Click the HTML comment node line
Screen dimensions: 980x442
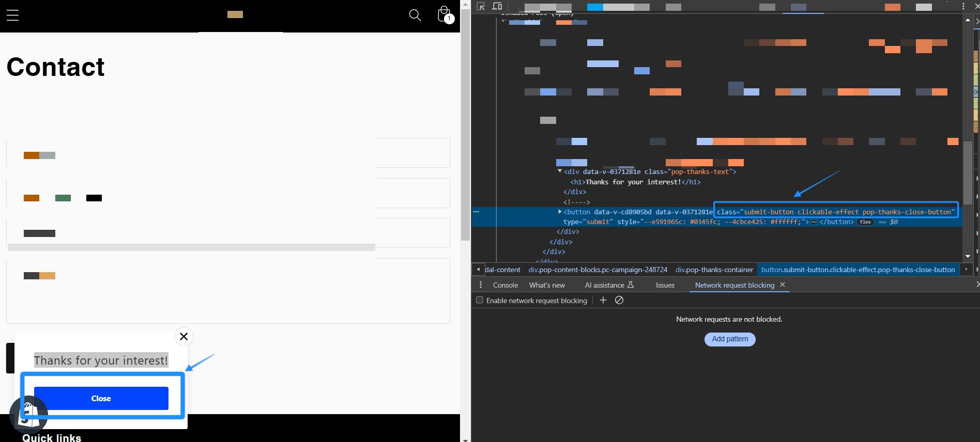(577, 202)
